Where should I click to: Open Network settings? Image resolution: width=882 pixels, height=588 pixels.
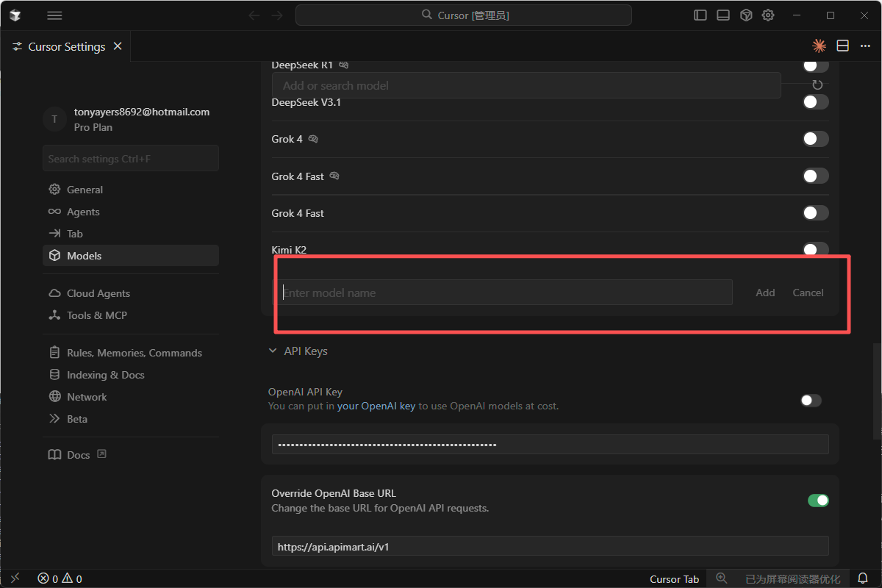[x=131, y=397]
